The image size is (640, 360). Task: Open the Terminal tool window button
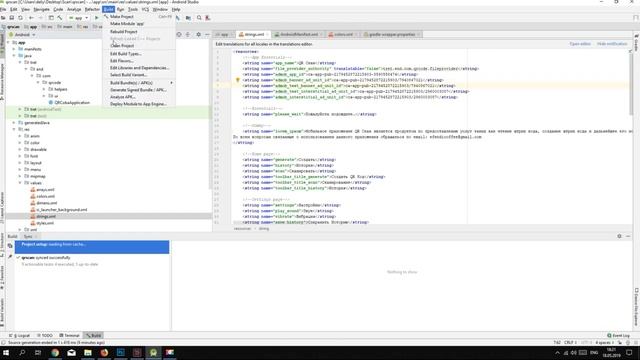70,336
